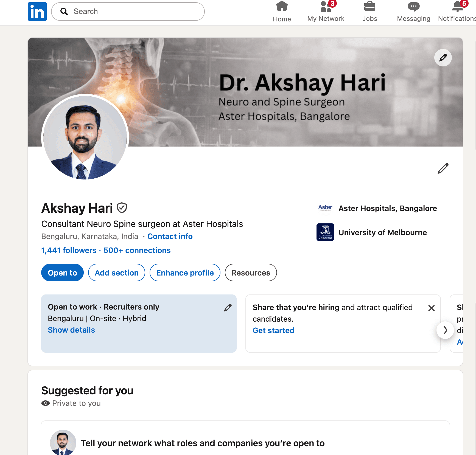Expand the Resources menu button
The image size is (476, 455).
coord(251,273)
